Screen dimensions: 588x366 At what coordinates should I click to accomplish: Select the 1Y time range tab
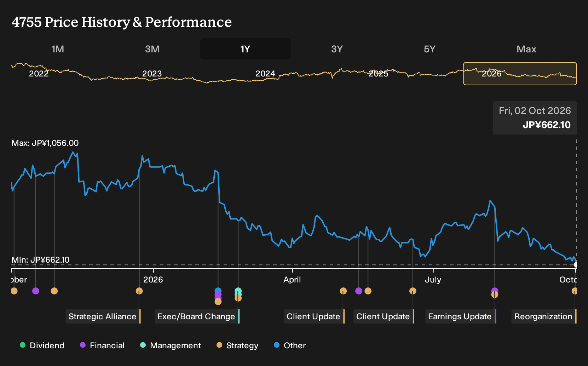(246, 49)
